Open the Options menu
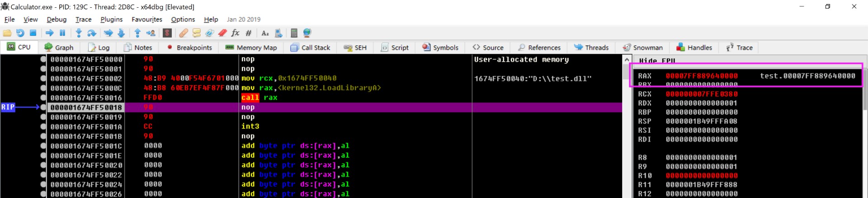Viewport: 868px width, 198px height. pos(183,19)
